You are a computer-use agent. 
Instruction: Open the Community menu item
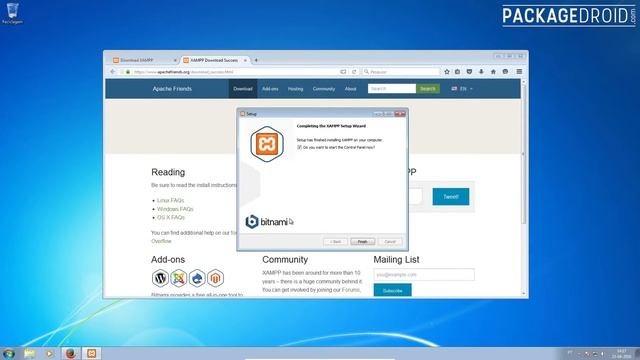click(x=324, y=89)
